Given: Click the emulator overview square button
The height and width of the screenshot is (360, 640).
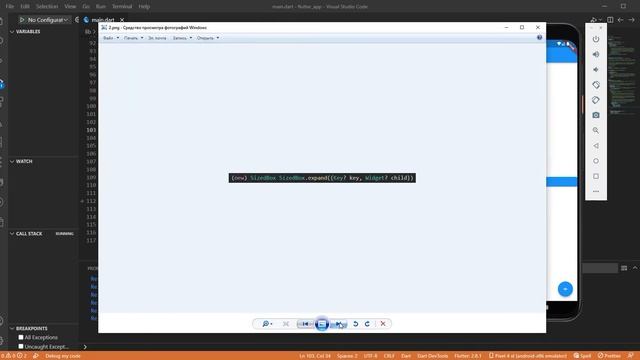Looking at the screenshot, I should pos(596,176).
